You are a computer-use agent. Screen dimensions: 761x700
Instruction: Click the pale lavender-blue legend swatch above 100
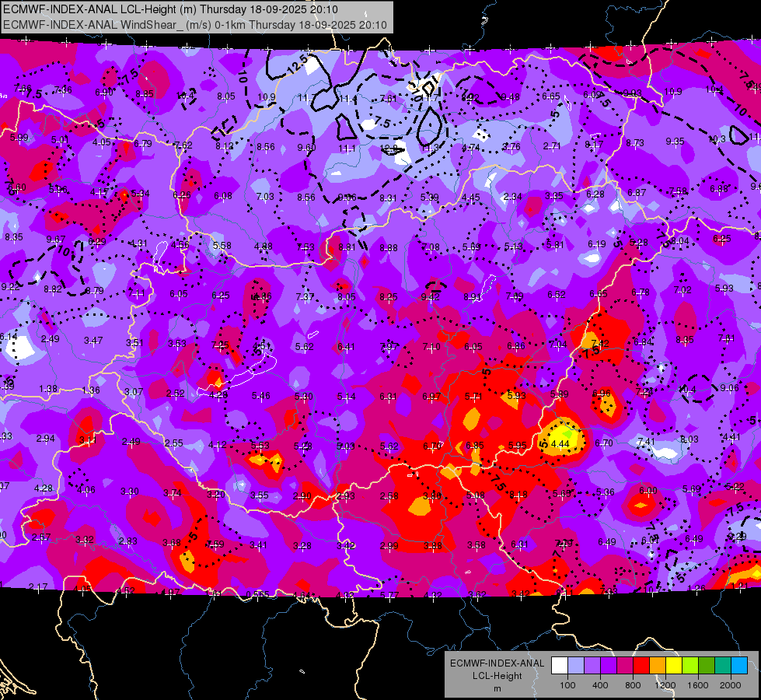(x=576, y=666)
